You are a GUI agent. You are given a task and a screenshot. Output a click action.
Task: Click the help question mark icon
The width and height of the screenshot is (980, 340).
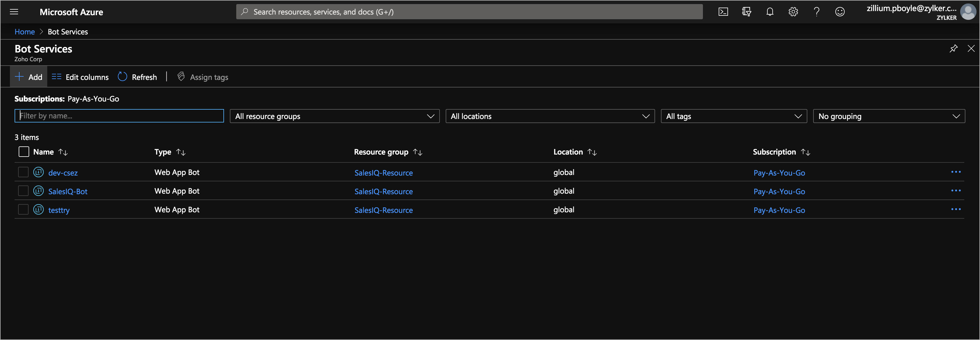point(816,12)
